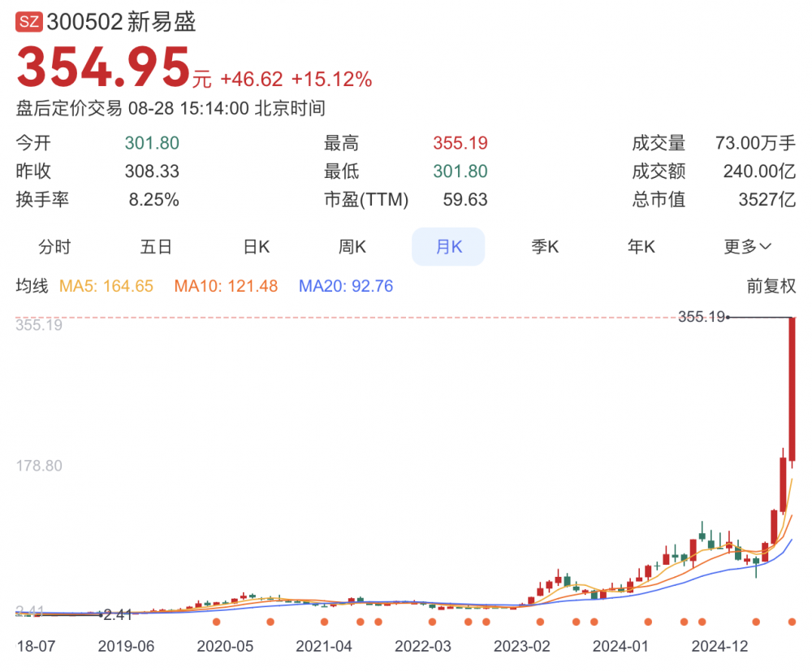Image resolution: width=812 pixels, height=672 pixels.
Task: Click the 2.41 low price marker
Action: tap(117, 615)
